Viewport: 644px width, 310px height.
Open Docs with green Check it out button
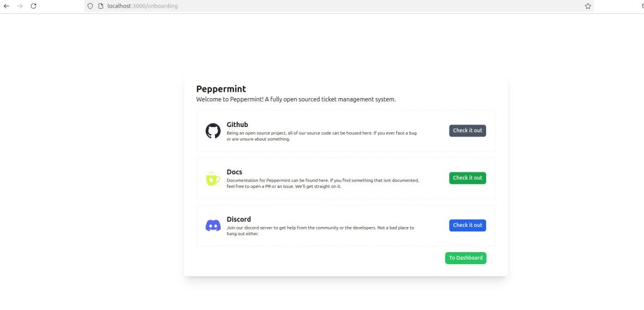click(467, 178)
